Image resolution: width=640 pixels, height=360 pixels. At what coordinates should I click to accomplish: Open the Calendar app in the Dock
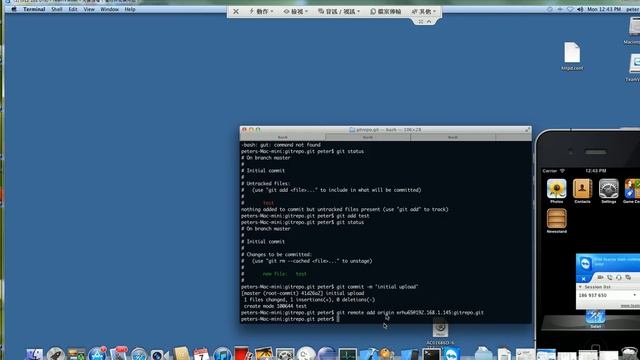(x=201, y=354)
